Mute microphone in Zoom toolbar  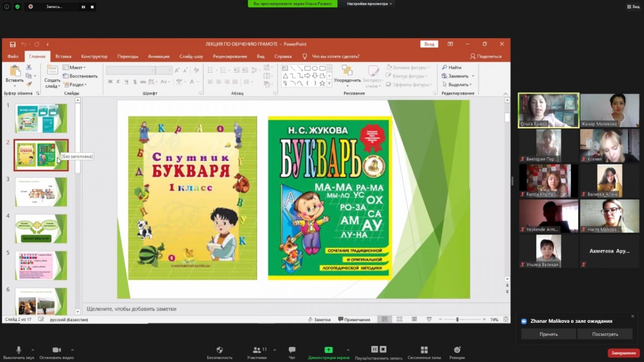19,350
